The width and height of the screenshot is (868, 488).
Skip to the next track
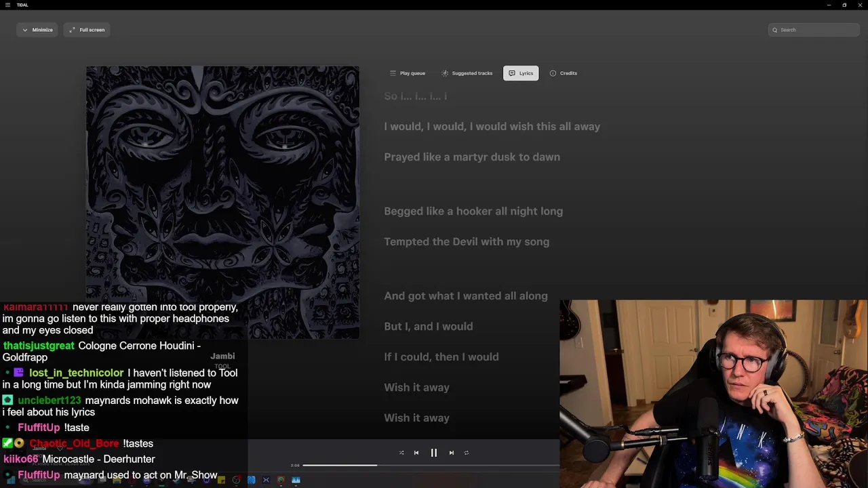(x=452, y=453)
